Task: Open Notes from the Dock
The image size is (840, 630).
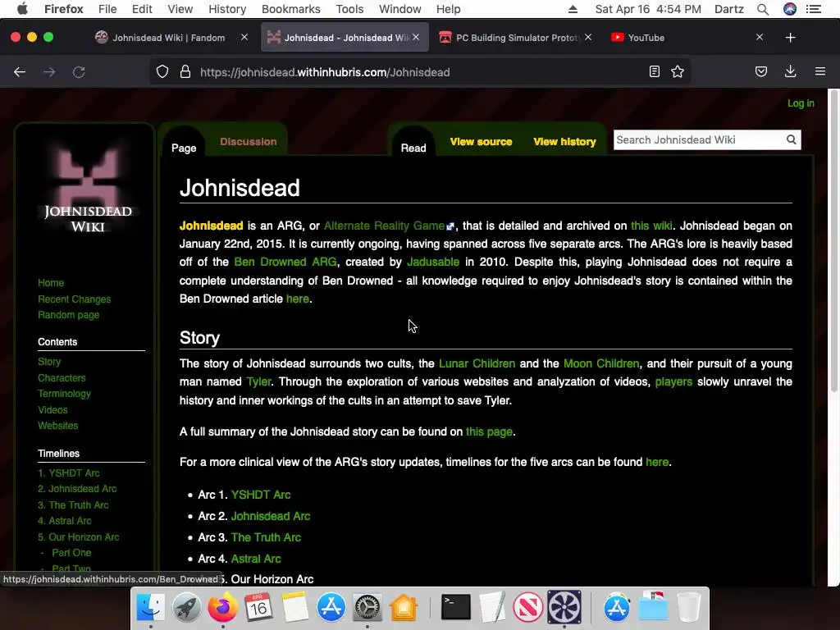Action: [x=294, y=608]
